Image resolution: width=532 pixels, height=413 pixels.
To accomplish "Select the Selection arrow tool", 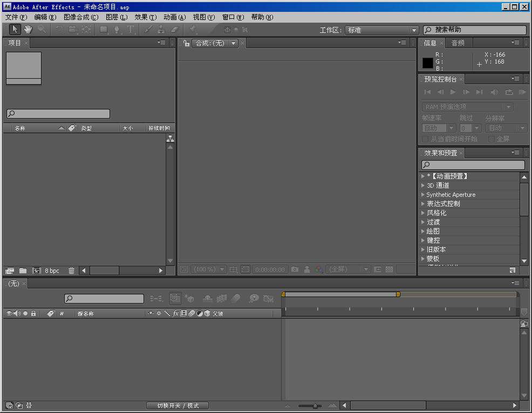I will pos(15,30).
